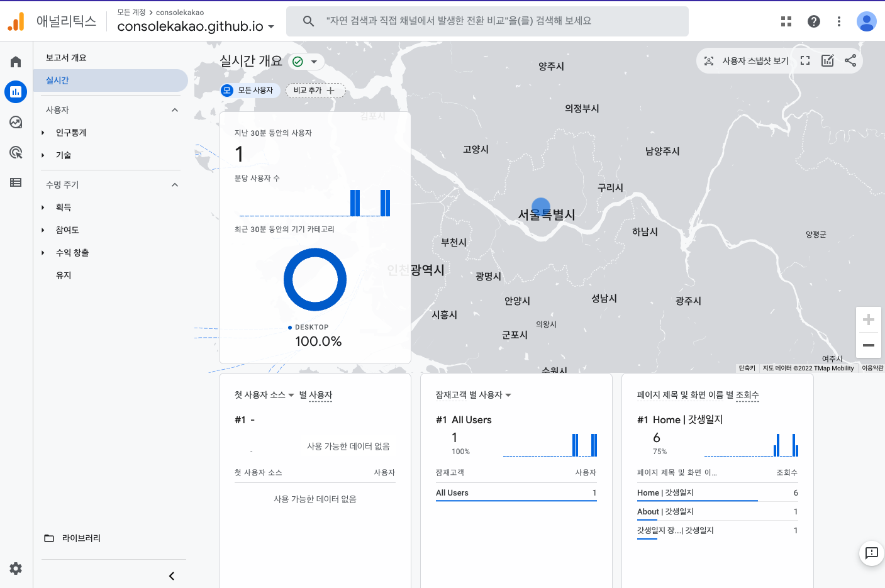Click the search magnifier icon
This screenshot has width=885, height=588.
tap(308, 21)
